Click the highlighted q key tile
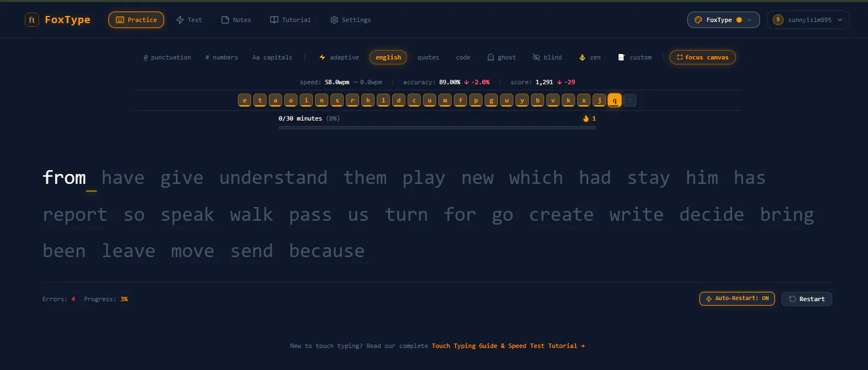This screenshot has height=370, width=868. 615,100
